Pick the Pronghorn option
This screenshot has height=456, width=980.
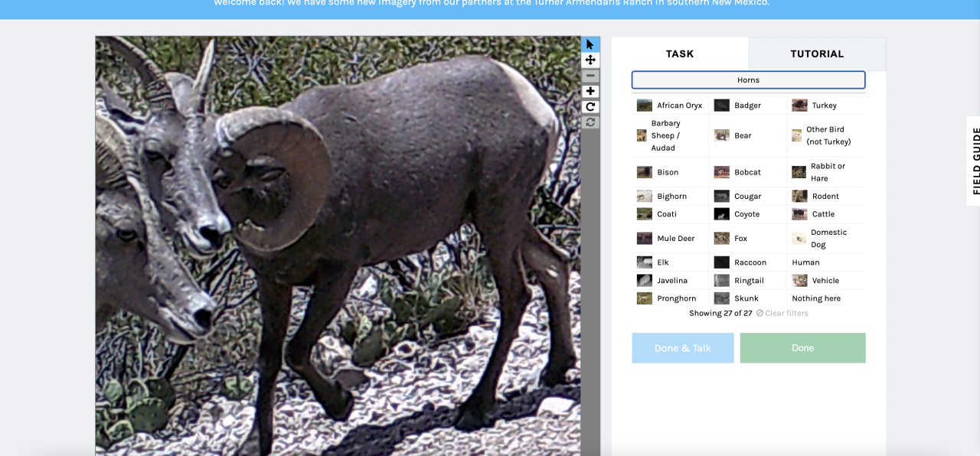pyautogui.click(x=671, y=298)
